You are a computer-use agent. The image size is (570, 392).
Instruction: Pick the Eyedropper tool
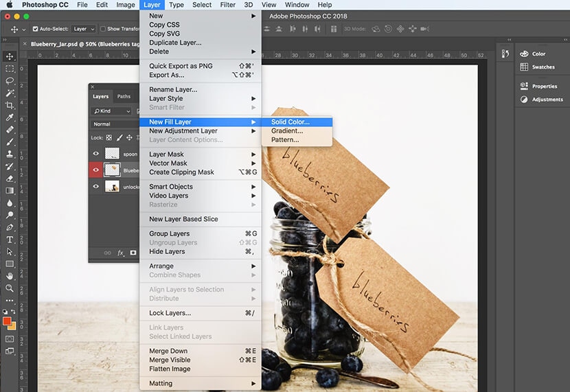point(10,117)
